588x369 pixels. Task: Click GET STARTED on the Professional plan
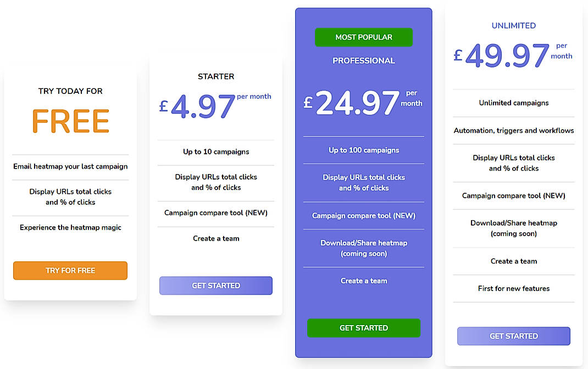[x=363, y=328]
